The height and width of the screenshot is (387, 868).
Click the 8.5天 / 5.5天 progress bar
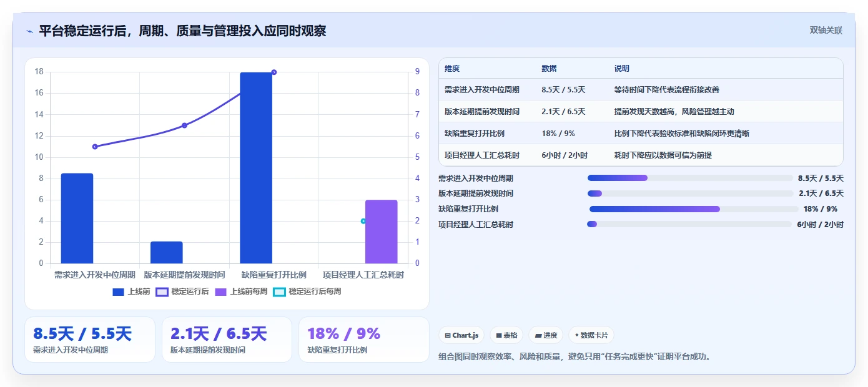pos(690,178)
